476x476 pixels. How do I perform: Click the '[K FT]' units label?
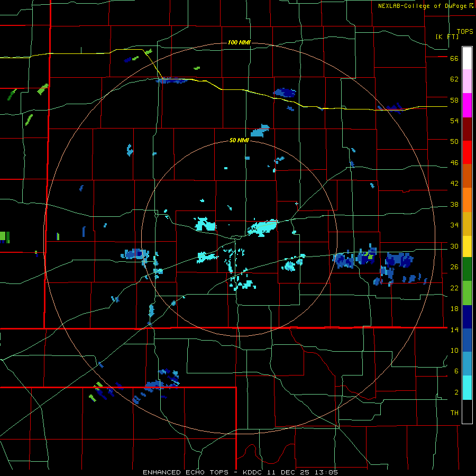[447, 36]
